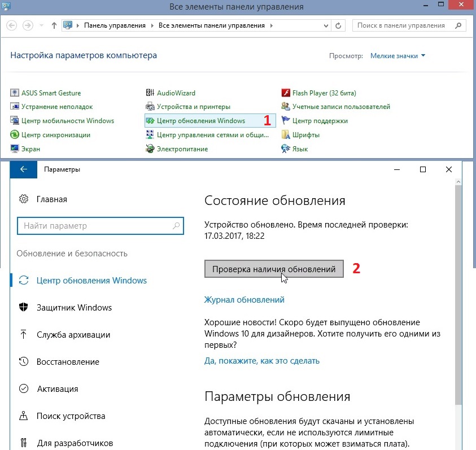Refresh the Control Panel address bar
Image resolution: width=476 pixels, height=450 pixels.
338,25
